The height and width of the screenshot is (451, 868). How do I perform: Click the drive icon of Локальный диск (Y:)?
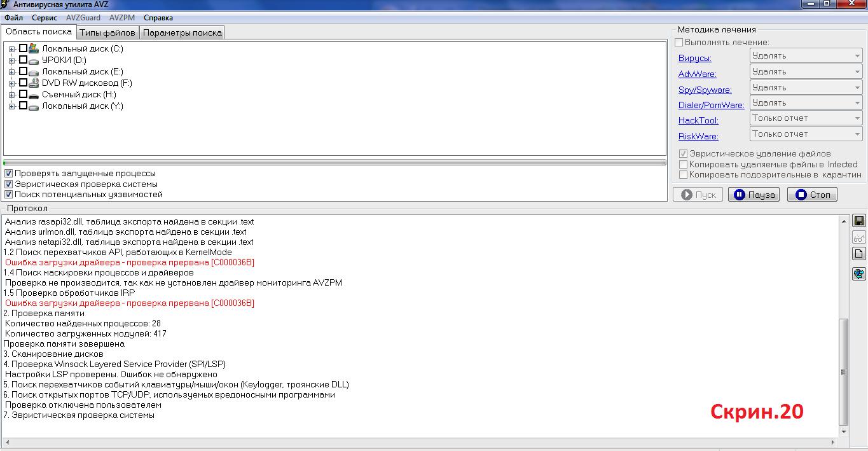[34, 106]
